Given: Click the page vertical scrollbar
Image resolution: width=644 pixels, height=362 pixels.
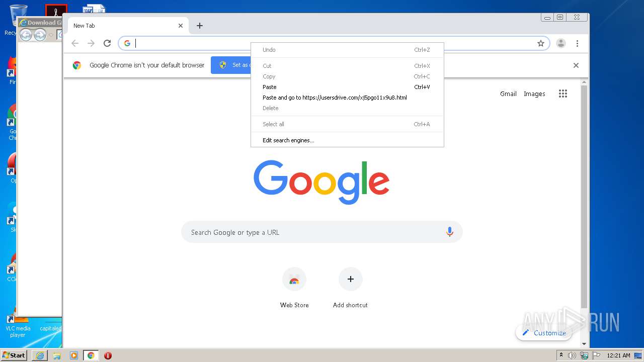Looking at the screenshot, I should [584, 196].
